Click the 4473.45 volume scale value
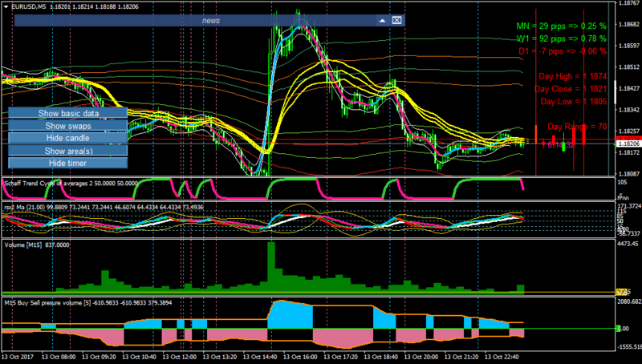 click(628, 245)
